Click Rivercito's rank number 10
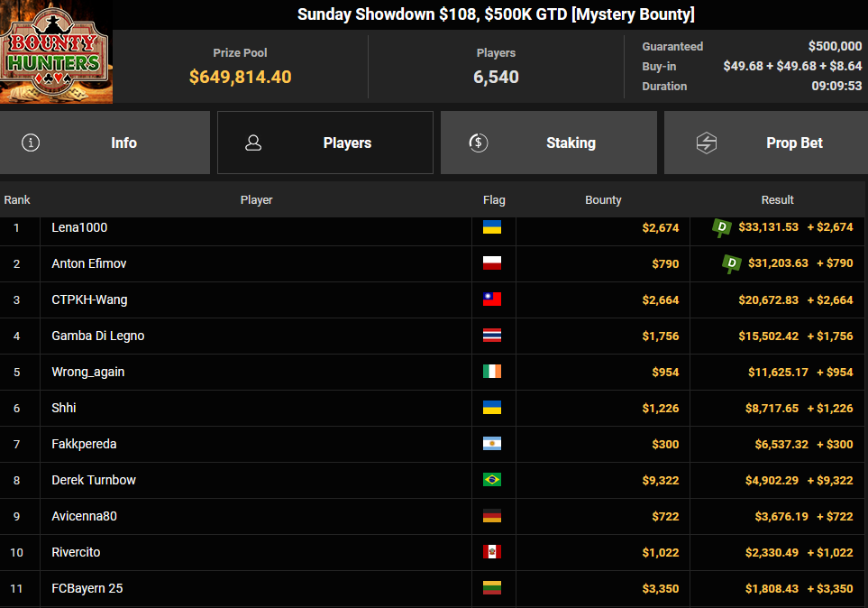868x608 pixels. point(16,553)
